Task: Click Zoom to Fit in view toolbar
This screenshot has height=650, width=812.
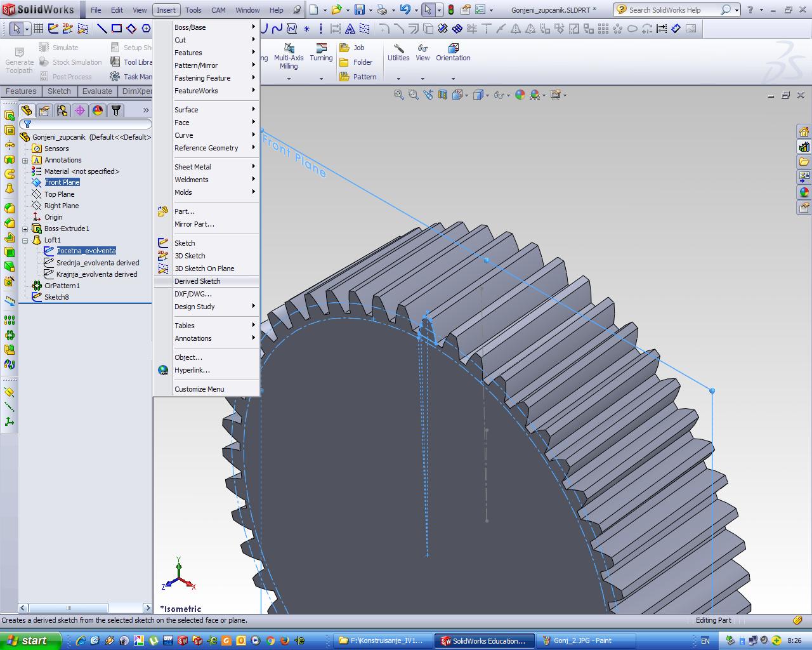Action: tap(399, 95)
